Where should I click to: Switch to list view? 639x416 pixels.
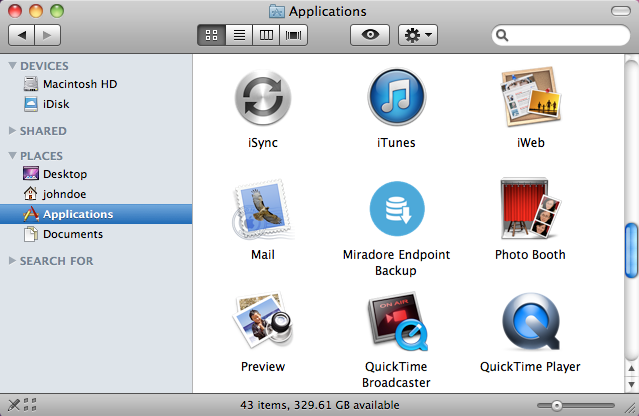[239, 35]
